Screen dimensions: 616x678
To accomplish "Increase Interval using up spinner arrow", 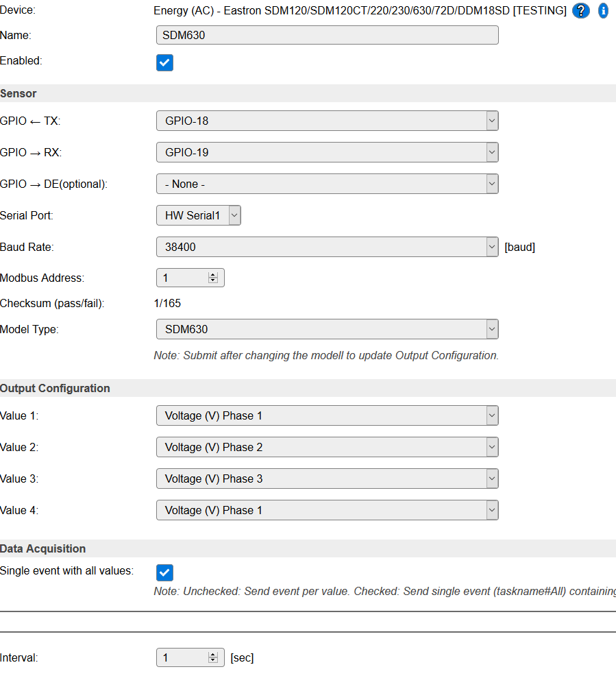I will pyautogui.click(x=212, y=655).
